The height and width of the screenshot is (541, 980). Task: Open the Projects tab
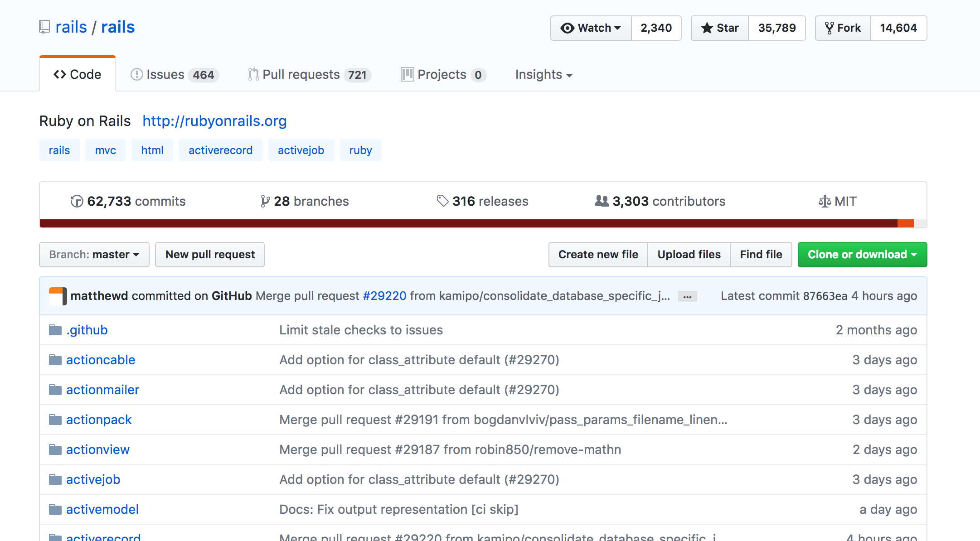pos(443,74)
